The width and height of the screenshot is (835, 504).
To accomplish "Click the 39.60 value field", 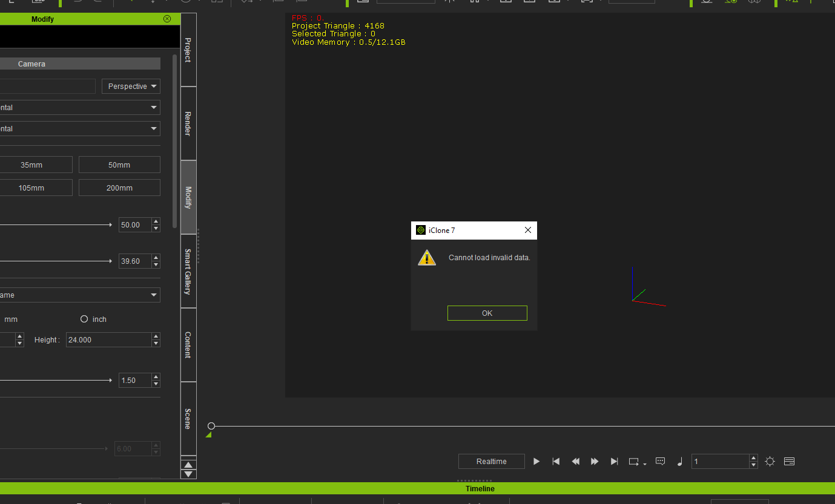I will [x=135, y=261].
